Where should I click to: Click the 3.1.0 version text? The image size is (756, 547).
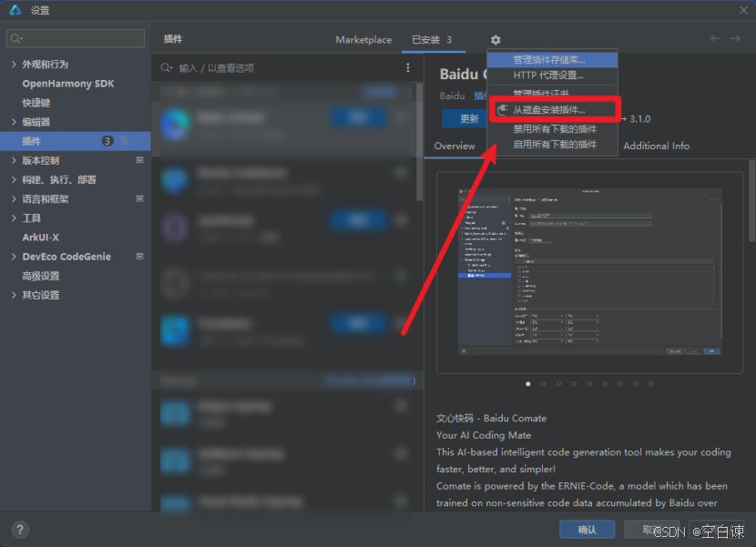pos(639,119)
